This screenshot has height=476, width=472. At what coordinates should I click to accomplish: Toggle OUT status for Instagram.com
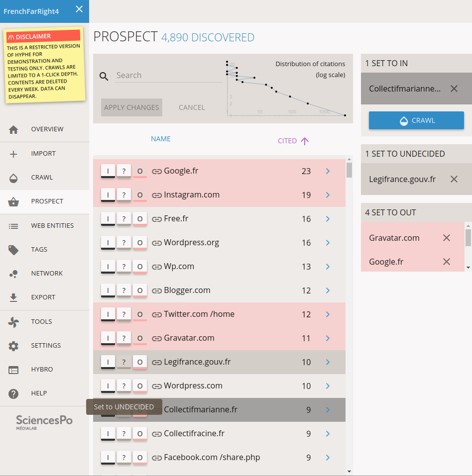[140, 195]
